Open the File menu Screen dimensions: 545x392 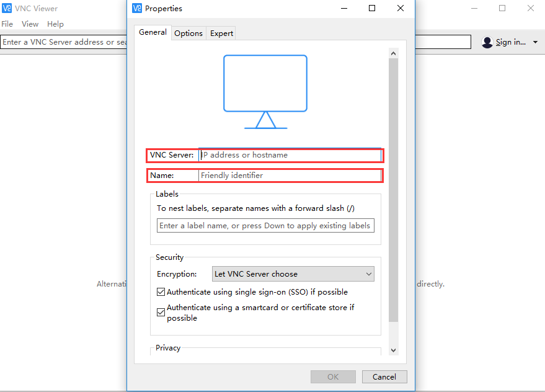point(7,24)
